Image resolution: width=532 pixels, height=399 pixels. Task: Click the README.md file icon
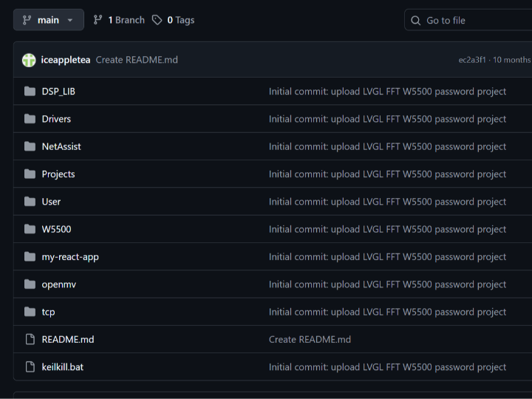point(30,339)
